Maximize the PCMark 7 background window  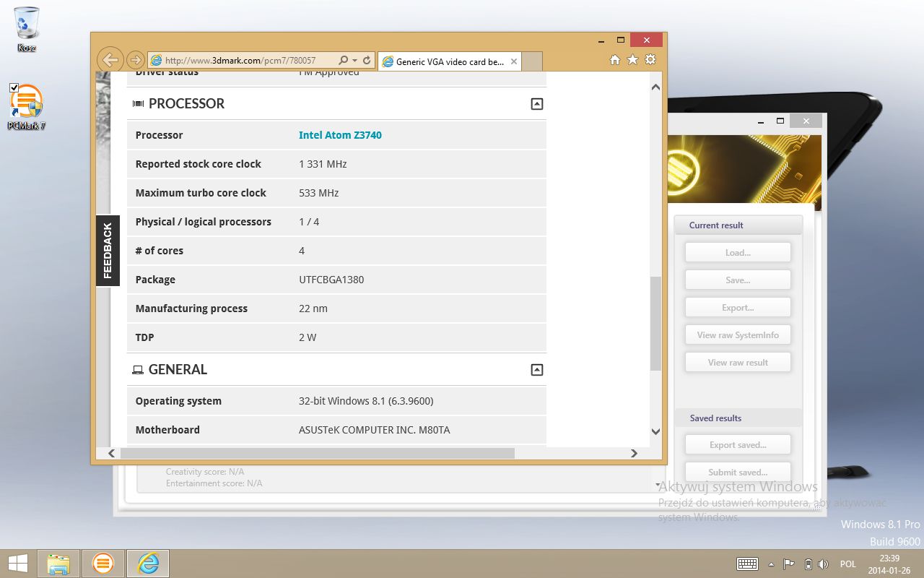(x=780, y=121)
